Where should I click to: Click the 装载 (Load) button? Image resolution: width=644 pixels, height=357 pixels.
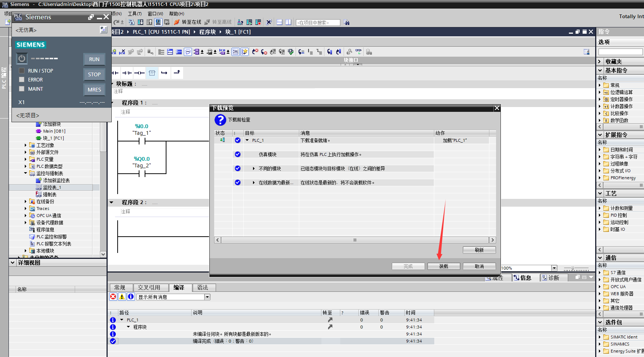click(x=444, y=266)
